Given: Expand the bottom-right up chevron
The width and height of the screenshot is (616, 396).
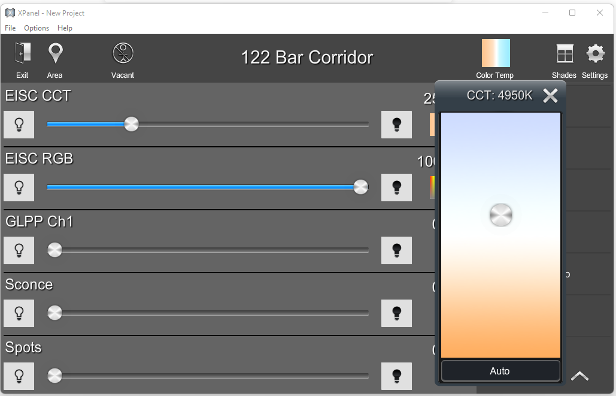Looking at the screenshot, I should 579,376.
